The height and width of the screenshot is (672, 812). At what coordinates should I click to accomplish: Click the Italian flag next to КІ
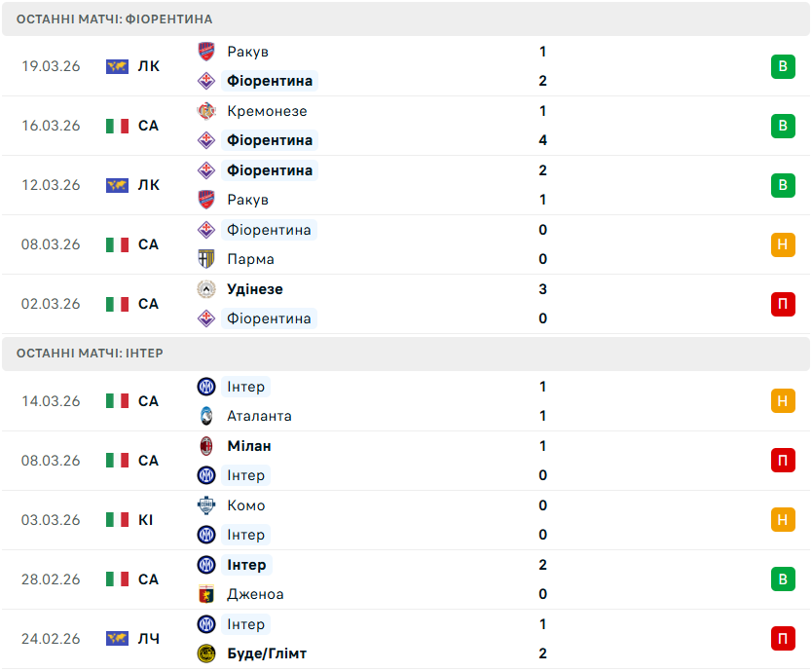(118, 520)
